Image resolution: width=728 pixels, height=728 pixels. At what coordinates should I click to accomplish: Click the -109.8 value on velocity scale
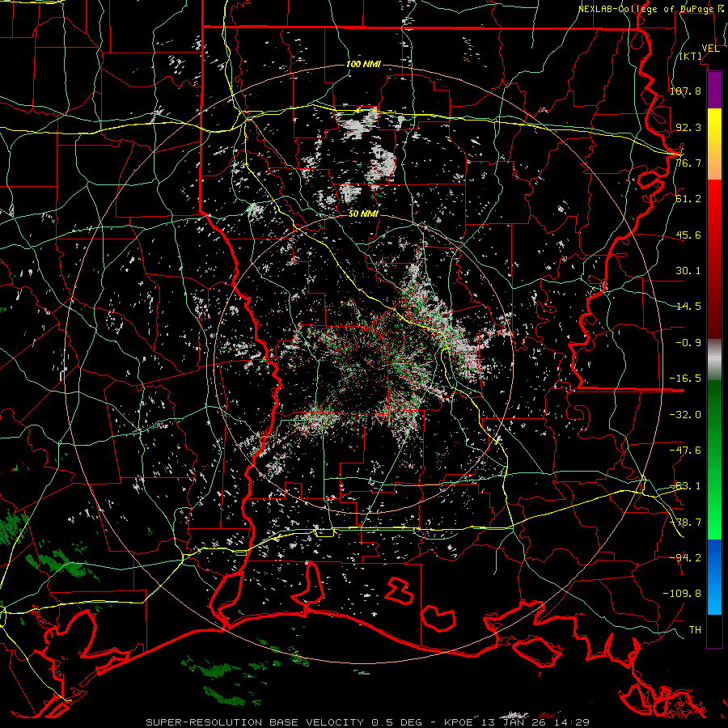(x=682, y=594)
